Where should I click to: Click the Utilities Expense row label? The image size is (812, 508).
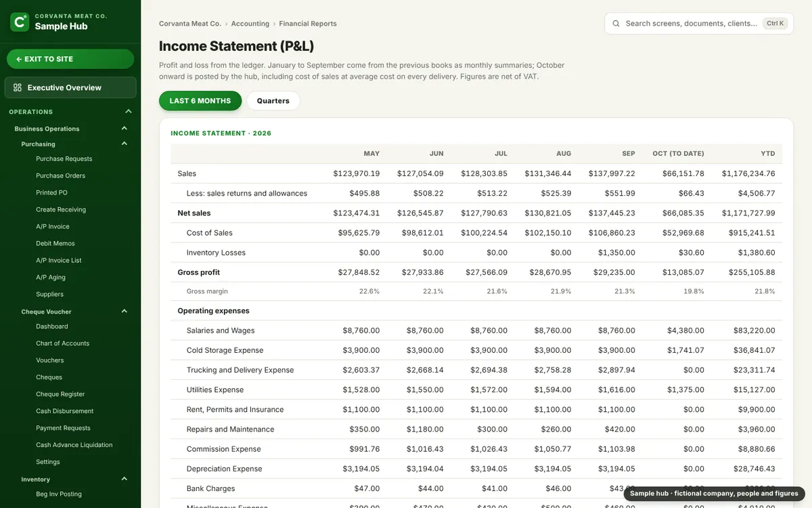[215, 389]
